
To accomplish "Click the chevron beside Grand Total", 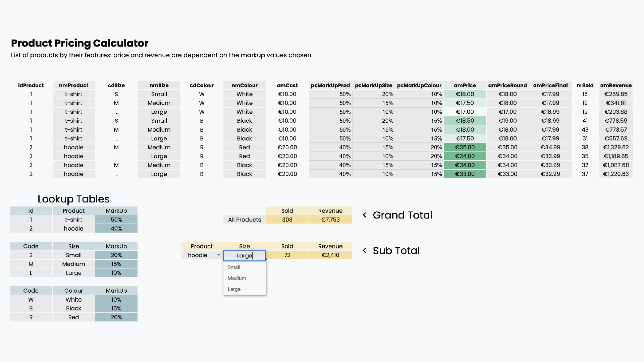I will pos(365,215).
